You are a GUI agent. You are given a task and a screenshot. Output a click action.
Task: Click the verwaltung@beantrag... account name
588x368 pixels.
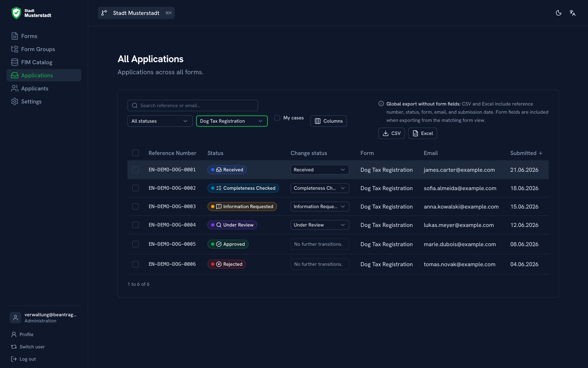click(50, 314)
